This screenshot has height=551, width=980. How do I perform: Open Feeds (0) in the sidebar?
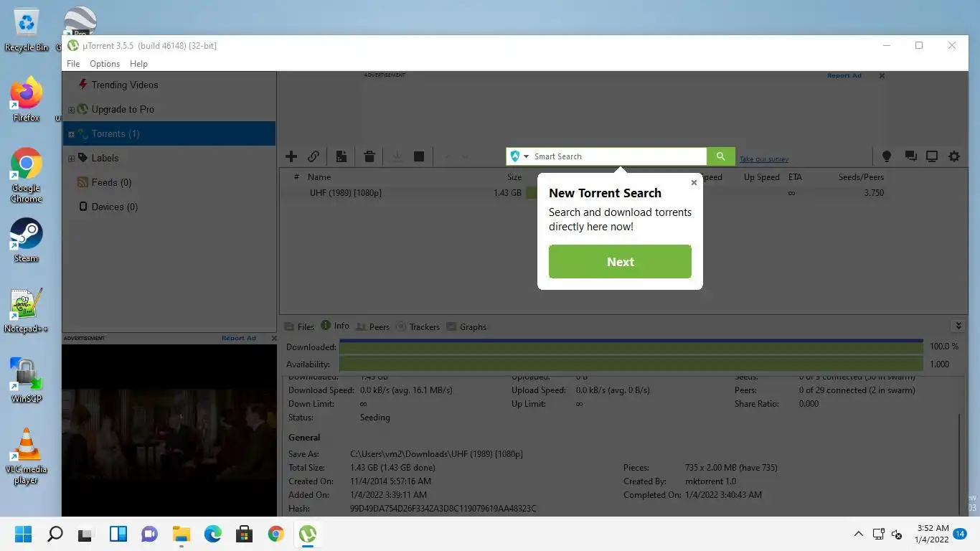pyautogui.click(x=111, y=182)
